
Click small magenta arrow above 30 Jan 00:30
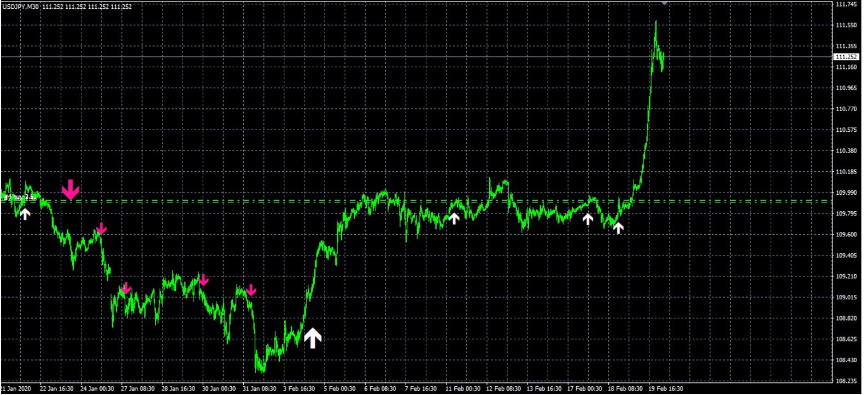[x=203, y=280]
